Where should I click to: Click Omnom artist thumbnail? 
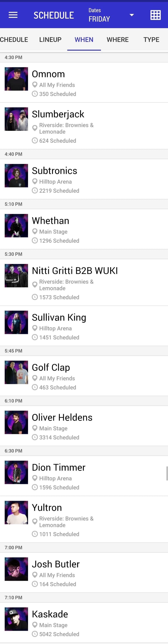tap(16, 79)
